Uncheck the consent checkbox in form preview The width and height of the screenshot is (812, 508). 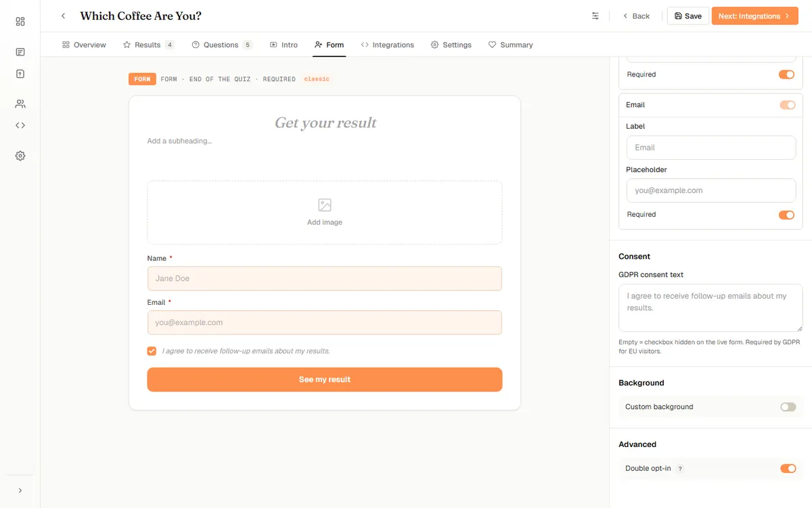[152, 351]
